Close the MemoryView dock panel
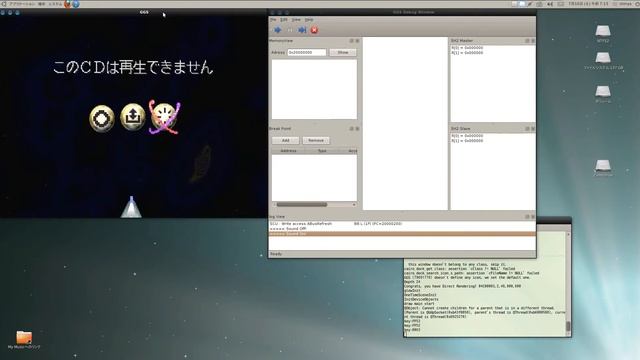The width and height of the screenshot is (640, 360). point(357,41)
